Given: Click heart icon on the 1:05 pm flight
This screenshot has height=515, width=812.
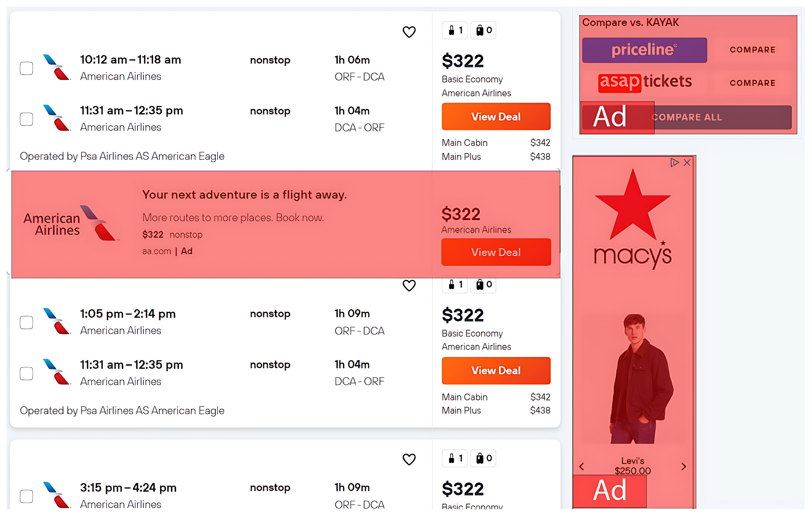Looking at the screenshot, I should (409, 286).
